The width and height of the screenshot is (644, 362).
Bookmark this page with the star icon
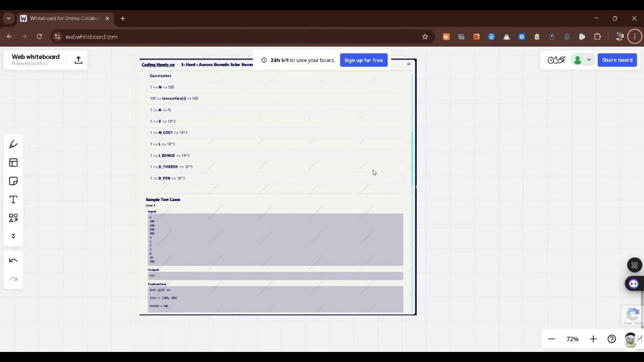coord(425,37)
